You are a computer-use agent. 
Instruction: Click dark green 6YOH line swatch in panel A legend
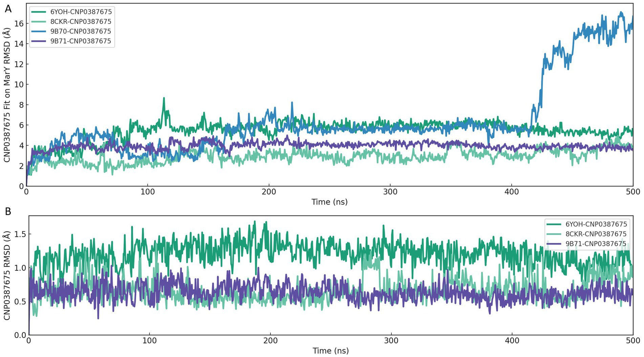point(39,12)
